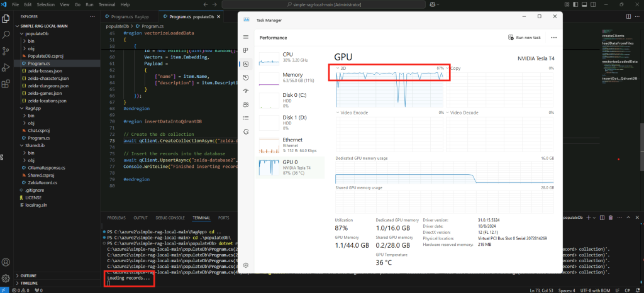644x293 pixels.
Task: Click the Ln 73, Col 53 status bar item
Action: tap(542, 290)
